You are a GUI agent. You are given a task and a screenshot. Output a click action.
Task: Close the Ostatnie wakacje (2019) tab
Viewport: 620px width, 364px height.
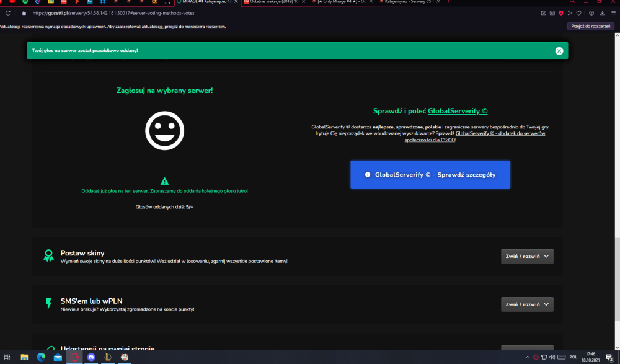(303, 2)
